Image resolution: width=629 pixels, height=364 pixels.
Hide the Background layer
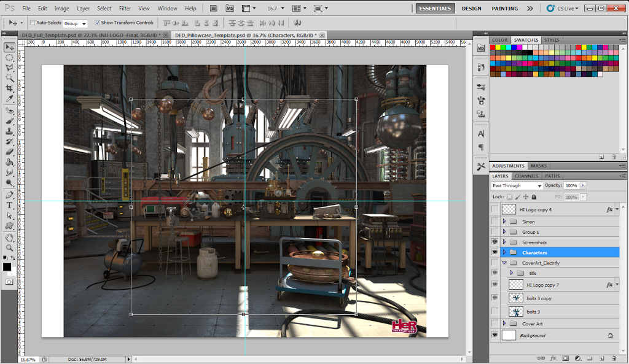(494, 335)
